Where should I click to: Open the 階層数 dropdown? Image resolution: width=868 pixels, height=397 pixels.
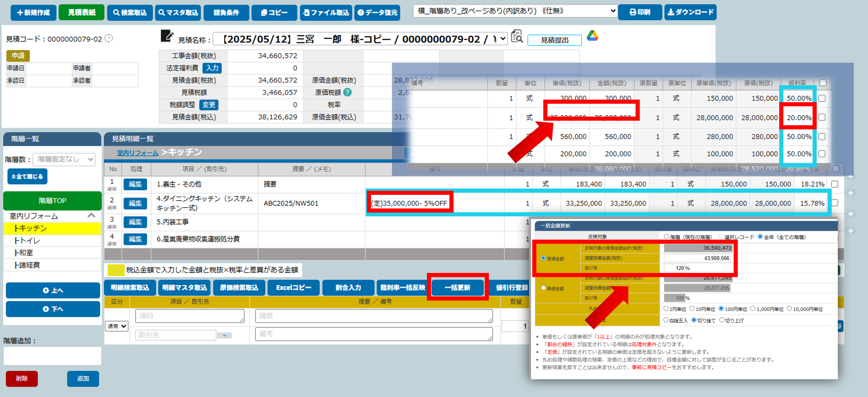click(64, 159)
